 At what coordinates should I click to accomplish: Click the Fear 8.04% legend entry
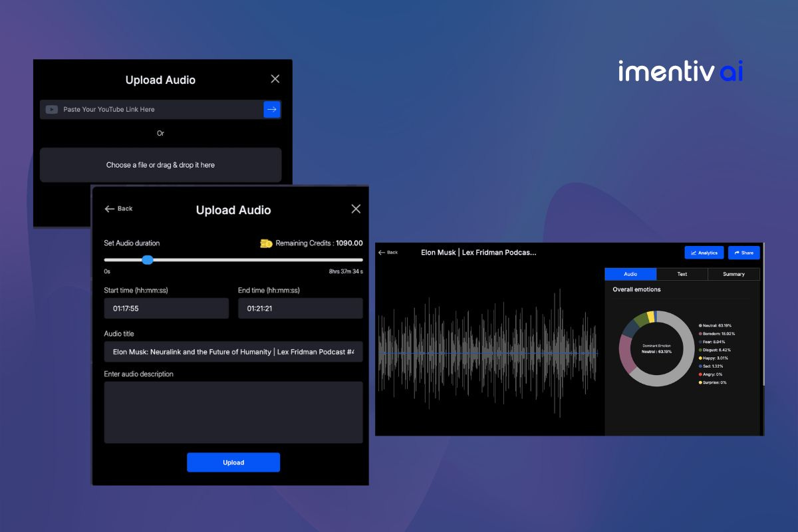pos(713,342)
